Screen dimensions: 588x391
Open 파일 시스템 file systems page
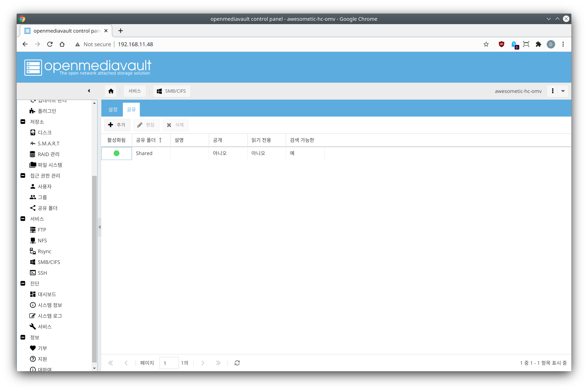pyautogui.click(x=46, y=165)
